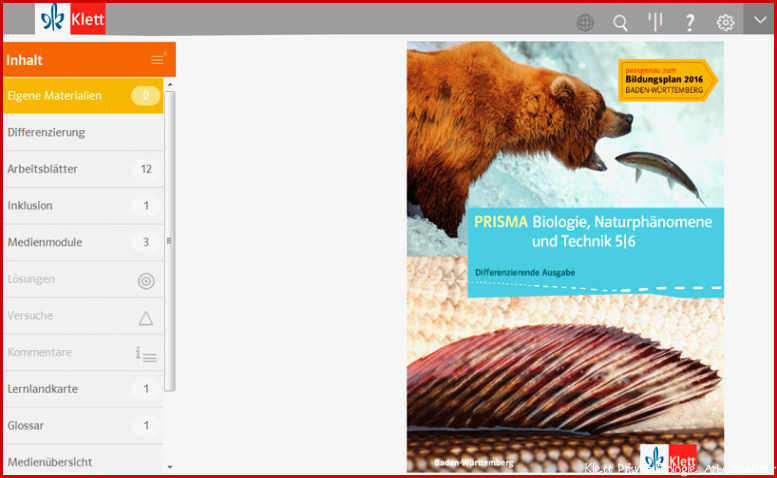This screenshot has height=478, width=777.
Task: Open the Inklusion section
Action: click(83, 206)
